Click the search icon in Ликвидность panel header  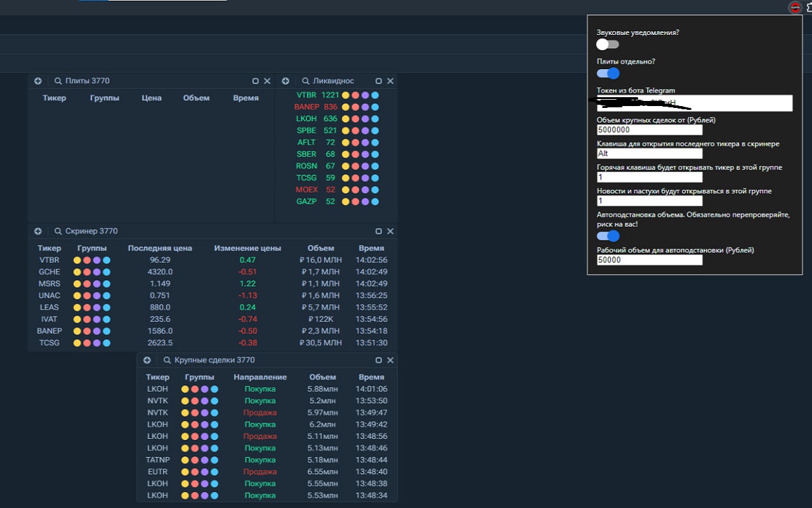306,81
